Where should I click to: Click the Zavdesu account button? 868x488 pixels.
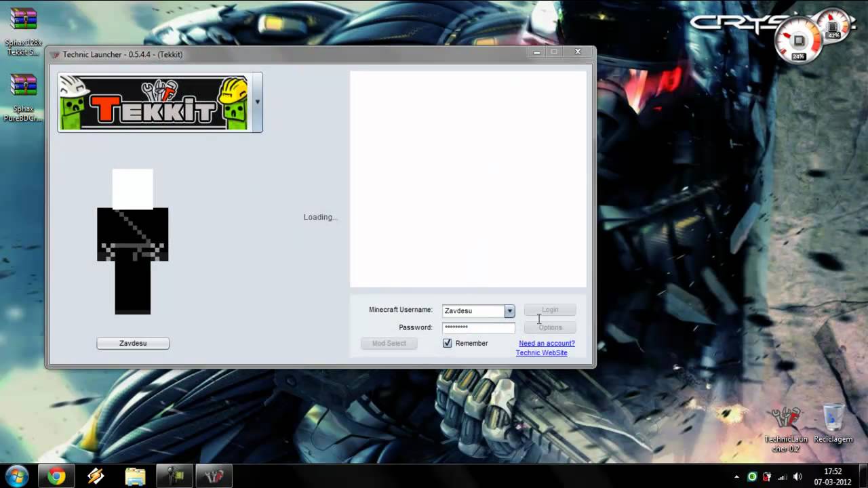click(133, 344)
